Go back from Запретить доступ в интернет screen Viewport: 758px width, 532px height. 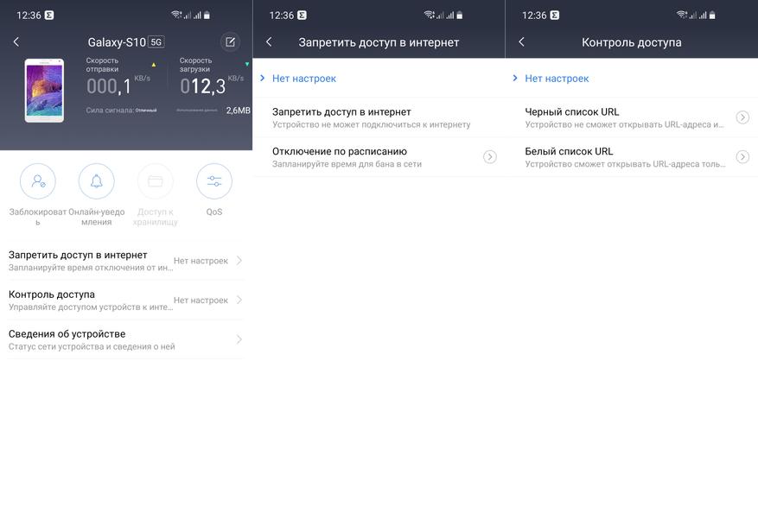[x=270, y=42]
